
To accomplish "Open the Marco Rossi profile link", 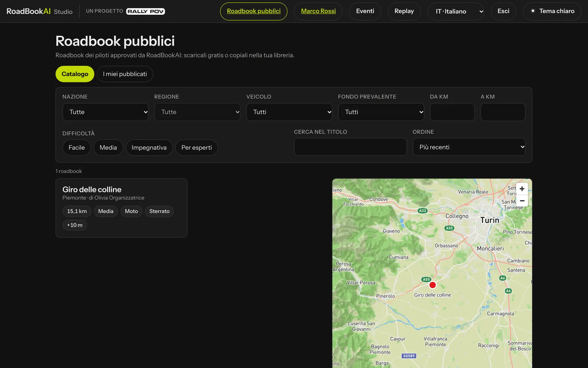I will (x=318, y=11).
